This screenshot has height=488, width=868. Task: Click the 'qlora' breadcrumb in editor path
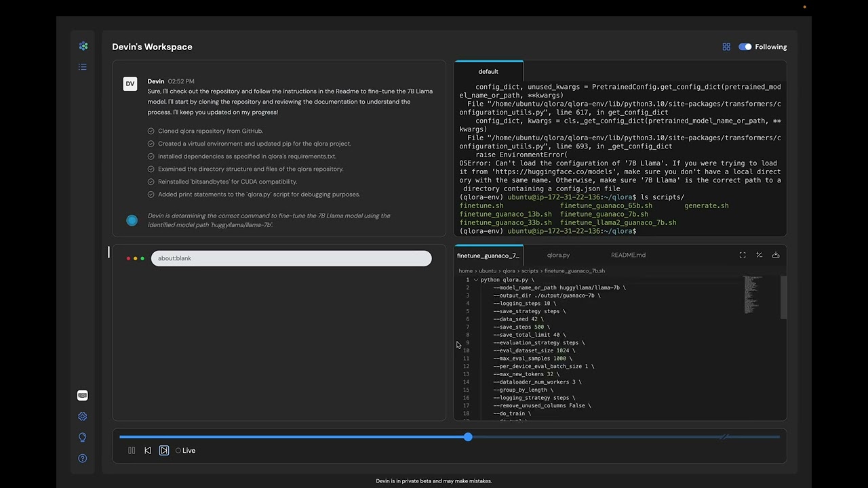point(509,271)
